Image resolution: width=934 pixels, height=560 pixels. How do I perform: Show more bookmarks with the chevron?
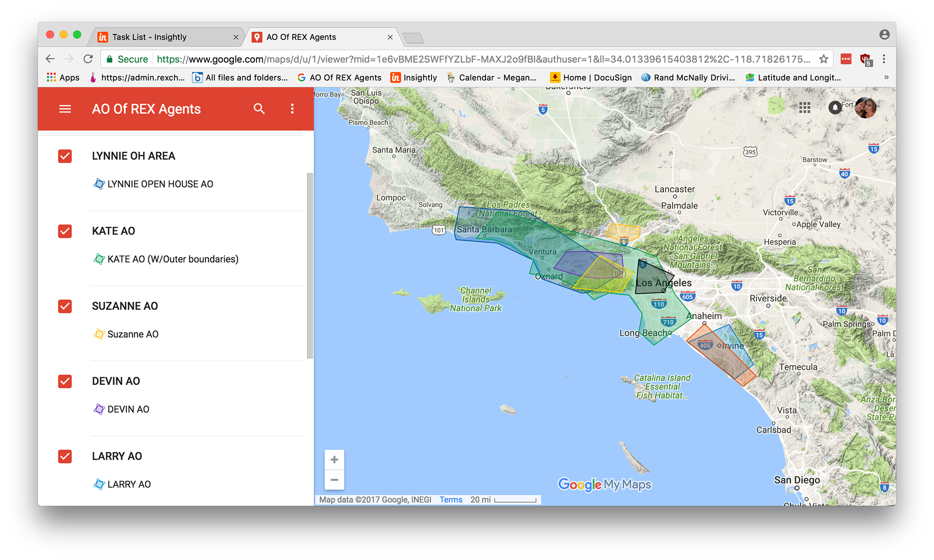886,77
